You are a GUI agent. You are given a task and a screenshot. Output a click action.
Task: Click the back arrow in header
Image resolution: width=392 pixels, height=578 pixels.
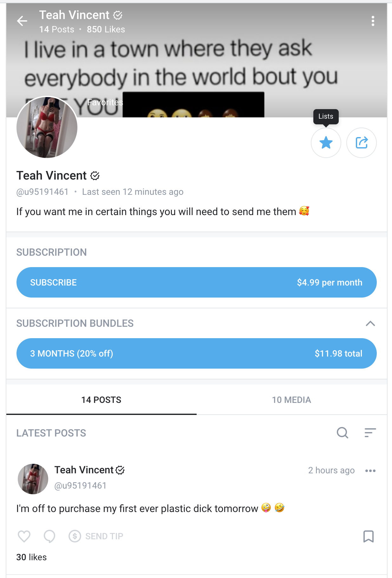(22, 21)
